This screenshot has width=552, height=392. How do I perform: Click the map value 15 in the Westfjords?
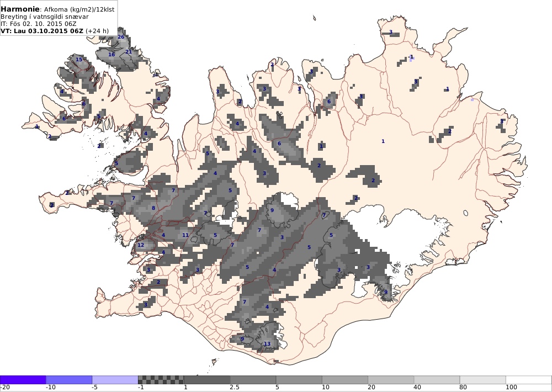(79, 60)
